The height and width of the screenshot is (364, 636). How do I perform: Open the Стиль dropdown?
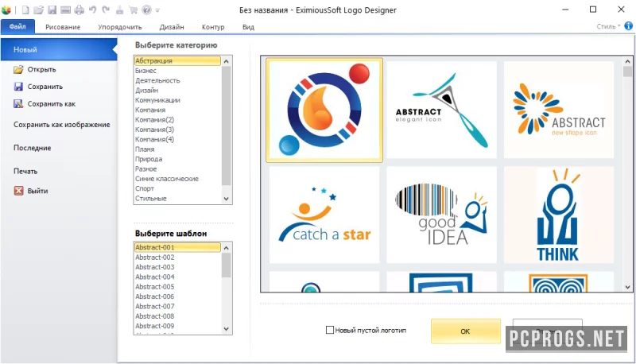[x=608, y=26]
